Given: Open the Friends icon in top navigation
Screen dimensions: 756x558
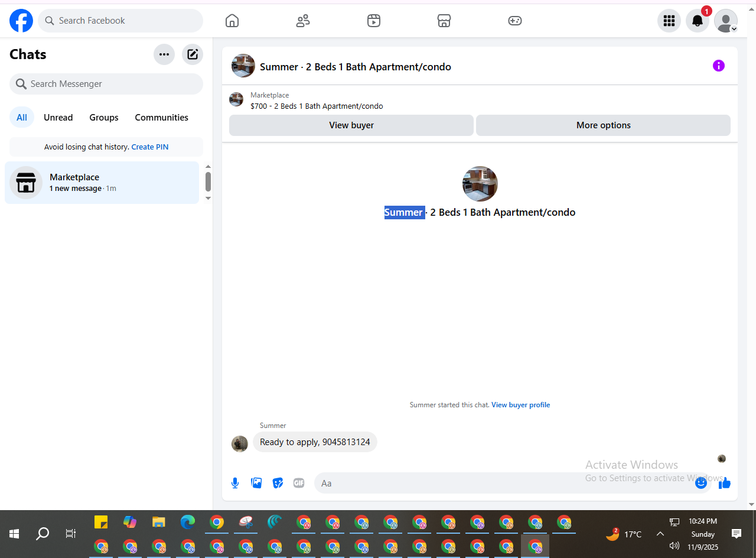Looking at the screenshot, I should click(x=303, y=21).
